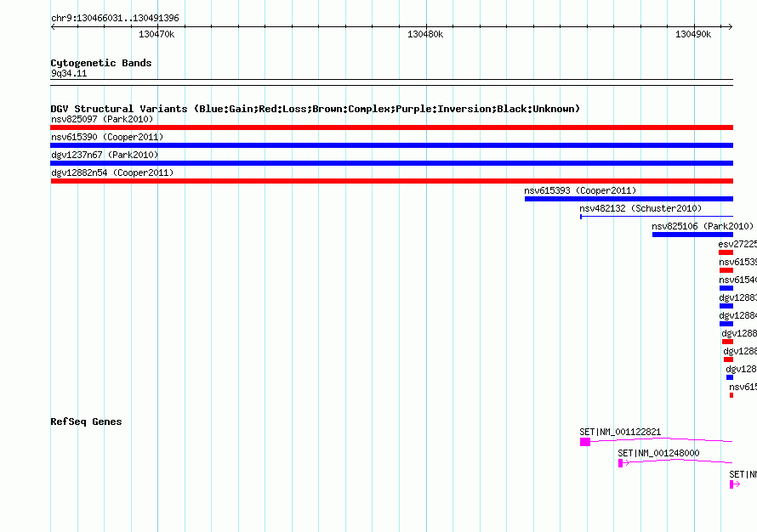This screenshot has width=757, height=532.
Task: Open the nsv615390 (Cooper2011) label
Action: [107, 137]
